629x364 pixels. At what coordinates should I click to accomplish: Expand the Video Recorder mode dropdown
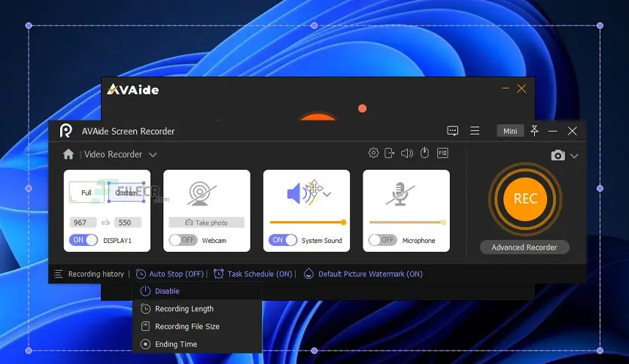pos(153,155)
